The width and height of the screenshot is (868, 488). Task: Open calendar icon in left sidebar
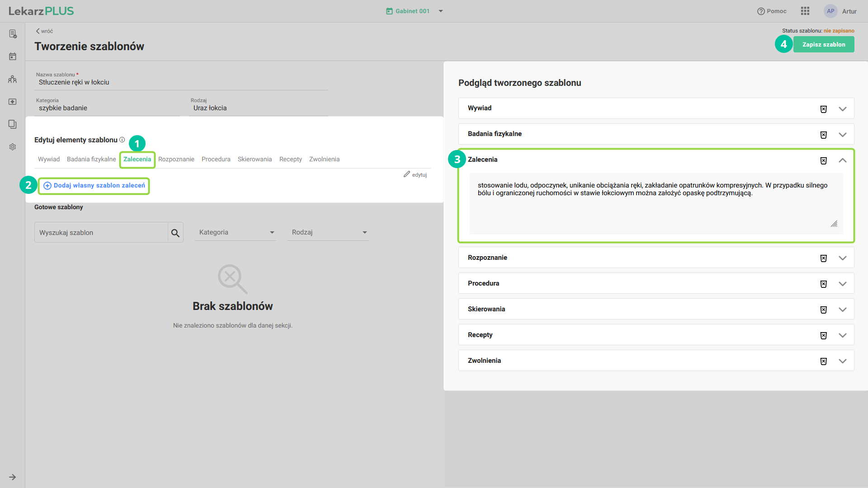tap(13, 56)
